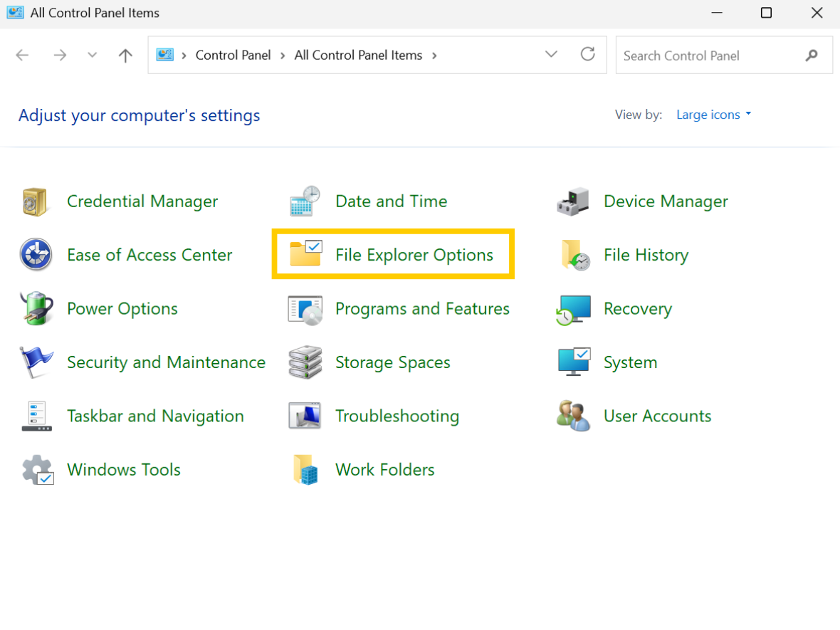Open the Storage Spaces link
This screenshot has height=630, width=840.
[393, 362]
